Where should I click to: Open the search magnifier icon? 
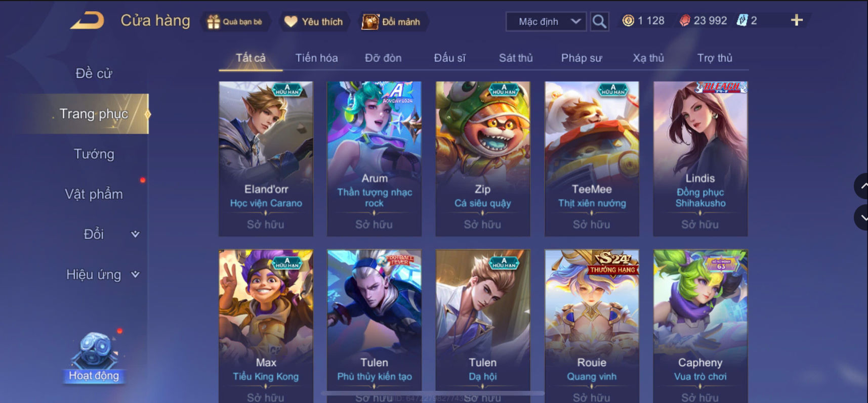[x=599, y=22]
